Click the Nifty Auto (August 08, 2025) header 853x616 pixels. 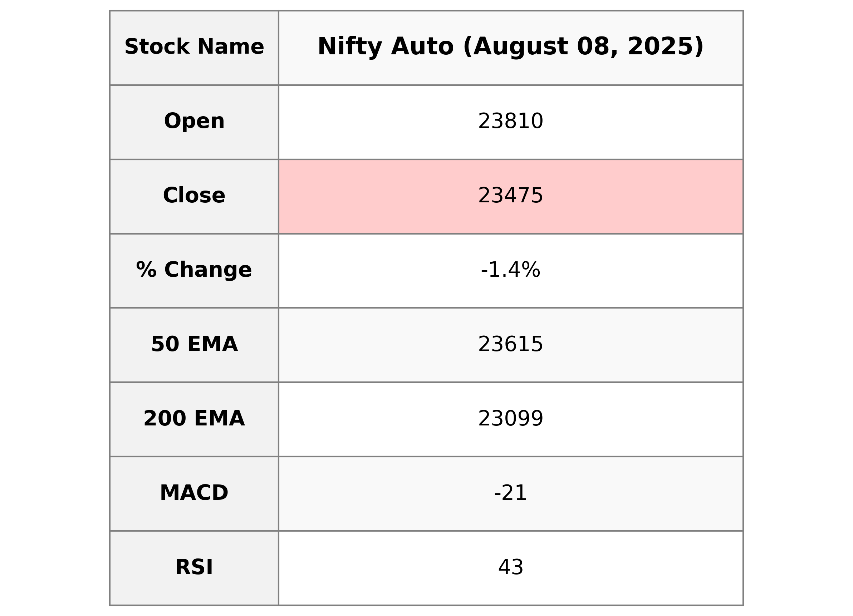[x=510, y=48]
